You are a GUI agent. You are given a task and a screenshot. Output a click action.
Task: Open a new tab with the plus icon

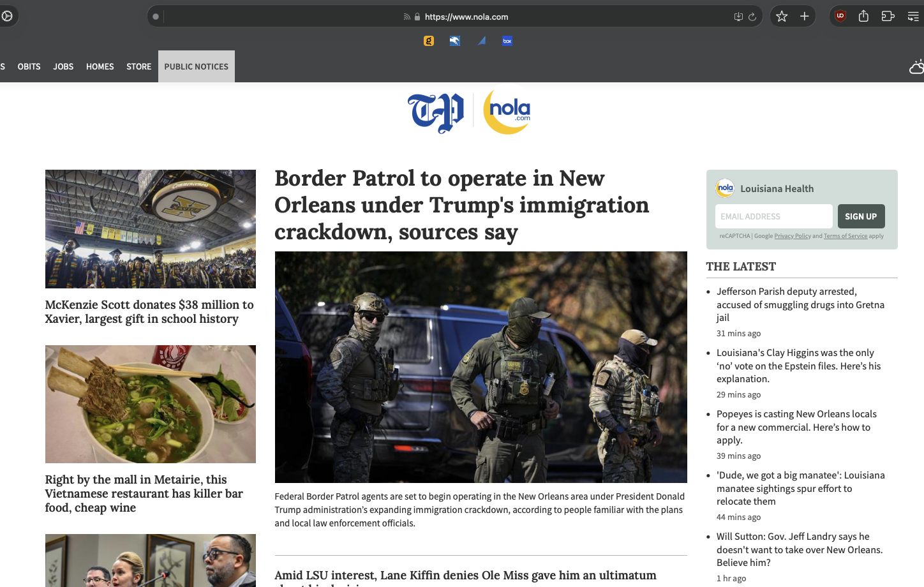pos(805,17)
